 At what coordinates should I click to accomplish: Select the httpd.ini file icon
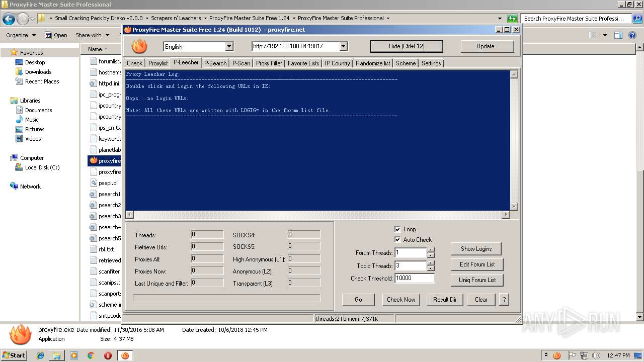pos(94,83)
